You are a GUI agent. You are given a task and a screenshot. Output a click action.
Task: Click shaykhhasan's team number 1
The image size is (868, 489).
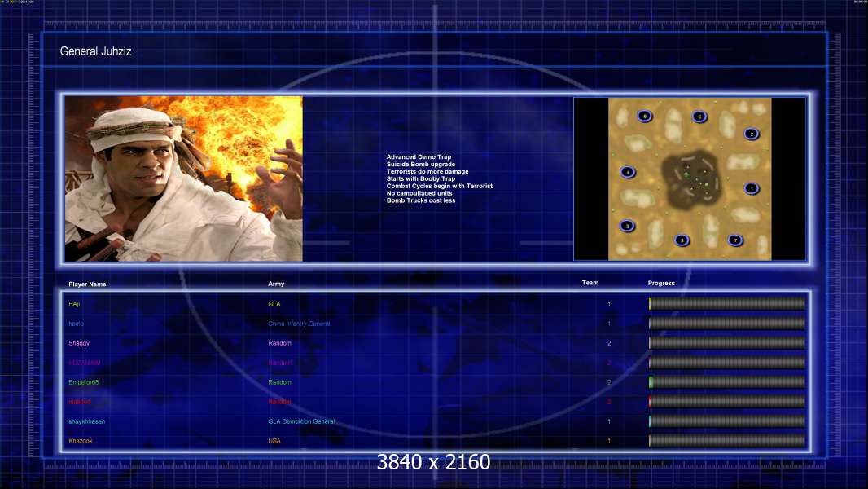point(609,421)
